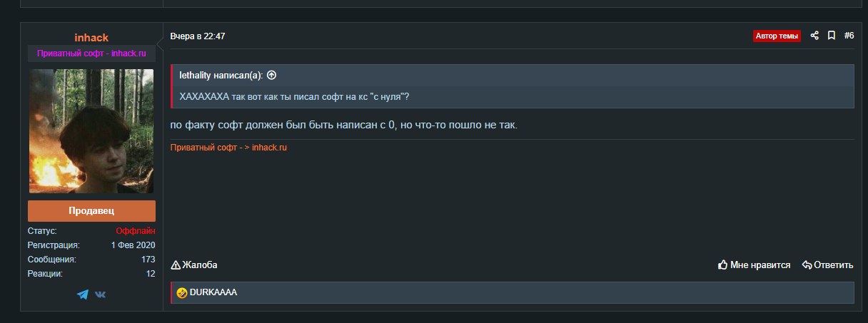
Task: Open the inhack username profile link
Action: click(x=91, y=37)
